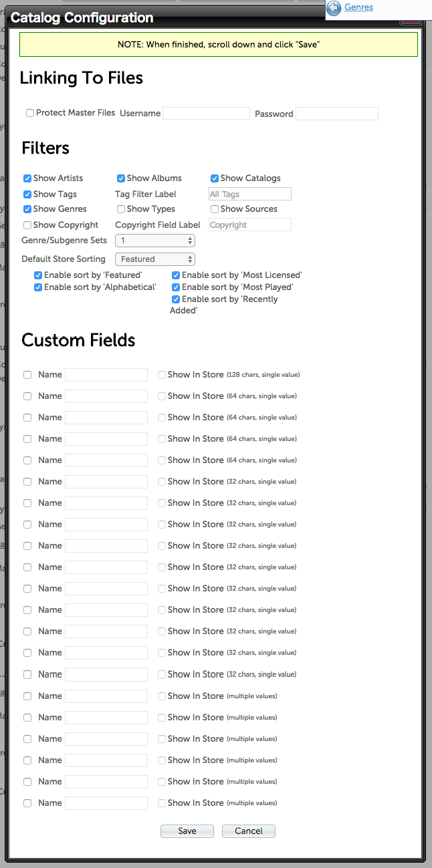The height and width of the screenshot is (868, 432).
Task: Click the blue back arrow icon beside Genres
Action: click(x=334, y=8)
